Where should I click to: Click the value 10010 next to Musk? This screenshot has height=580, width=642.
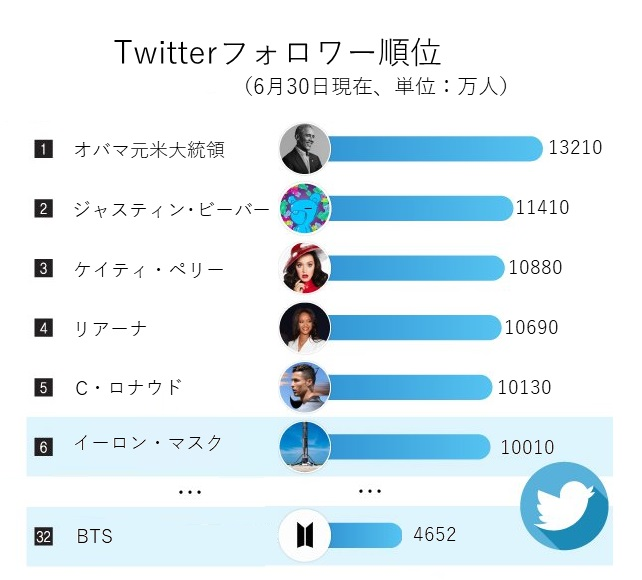click(527, 447)
